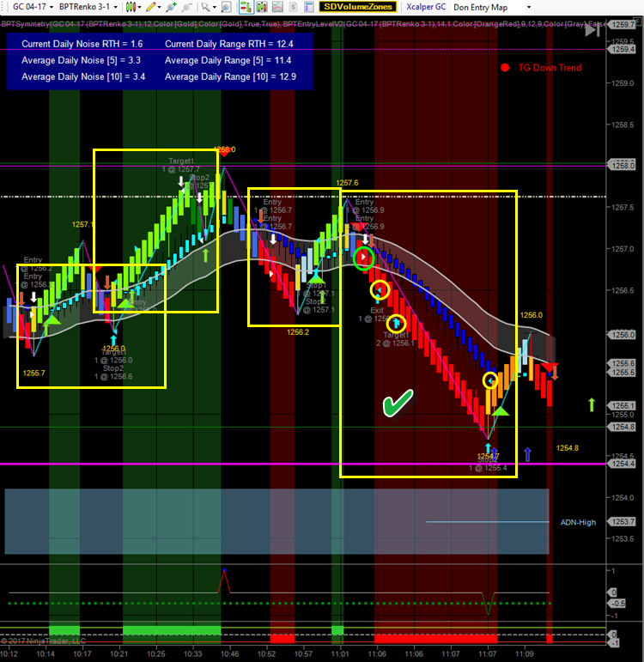Click the TG Down Trend label

(x=550, y=68)
